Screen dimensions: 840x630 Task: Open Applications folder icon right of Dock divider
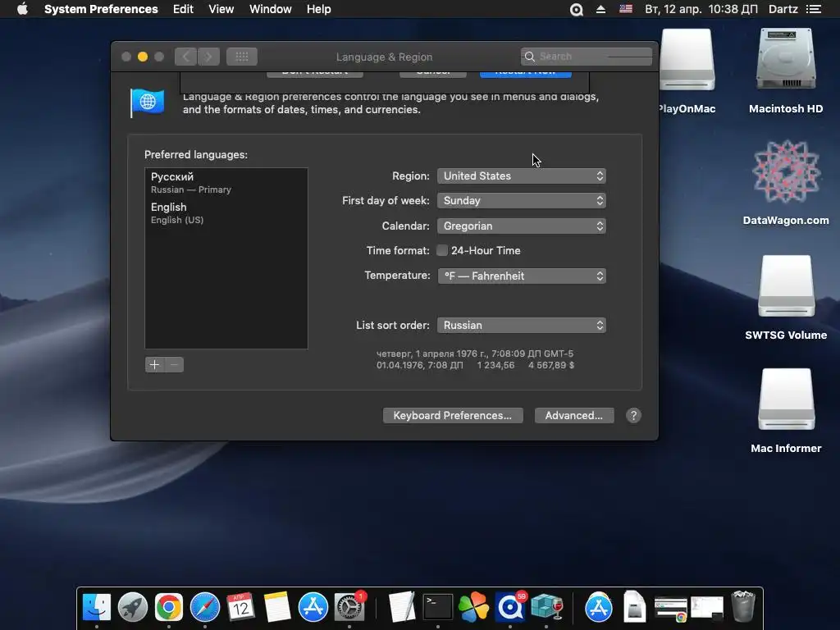click(598, 607)
